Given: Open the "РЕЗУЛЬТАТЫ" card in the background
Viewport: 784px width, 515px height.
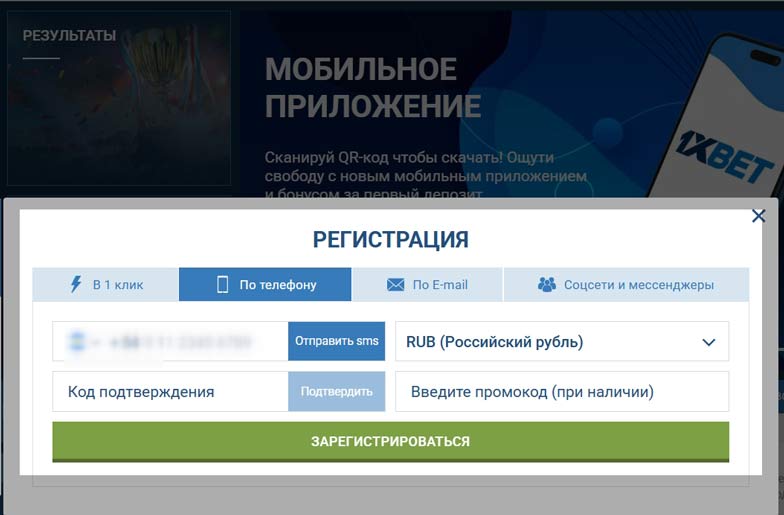Looking at the screenshot, I should 119,98.
